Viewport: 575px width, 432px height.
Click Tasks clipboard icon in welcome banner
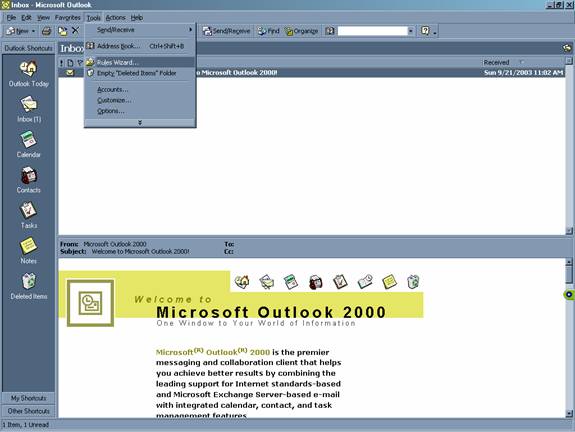click(x=340, y=282)
